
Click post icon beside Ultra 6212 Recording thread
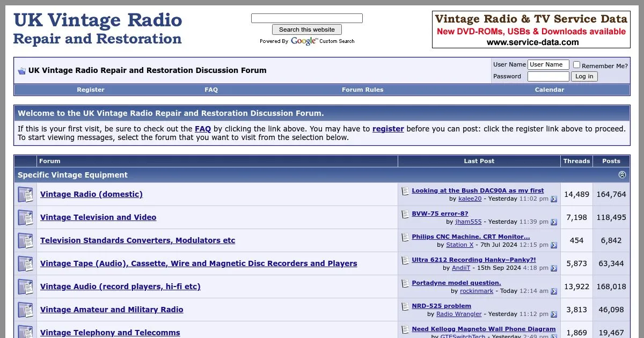click(x=405, y=260)
